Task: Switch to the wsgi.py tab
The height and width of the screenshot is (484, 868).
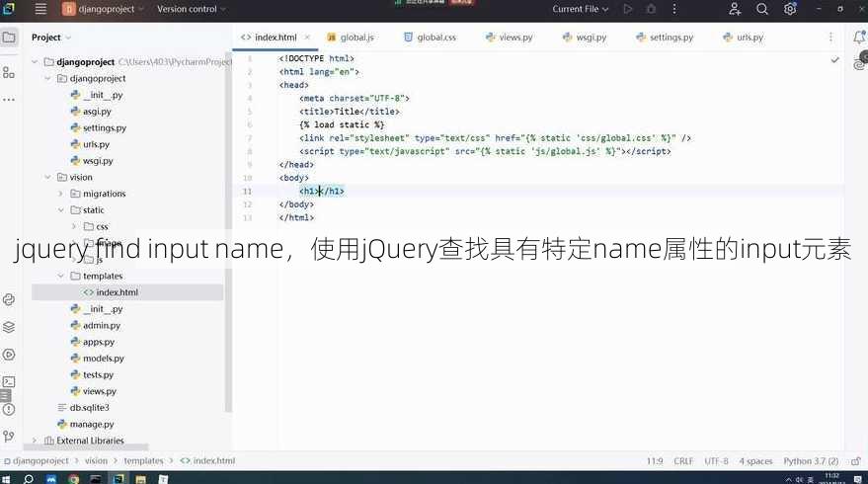Action: [585, 38]
